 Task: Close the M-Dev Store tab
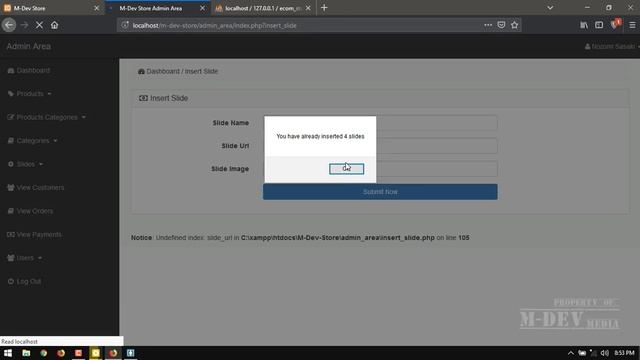[97, 8]
